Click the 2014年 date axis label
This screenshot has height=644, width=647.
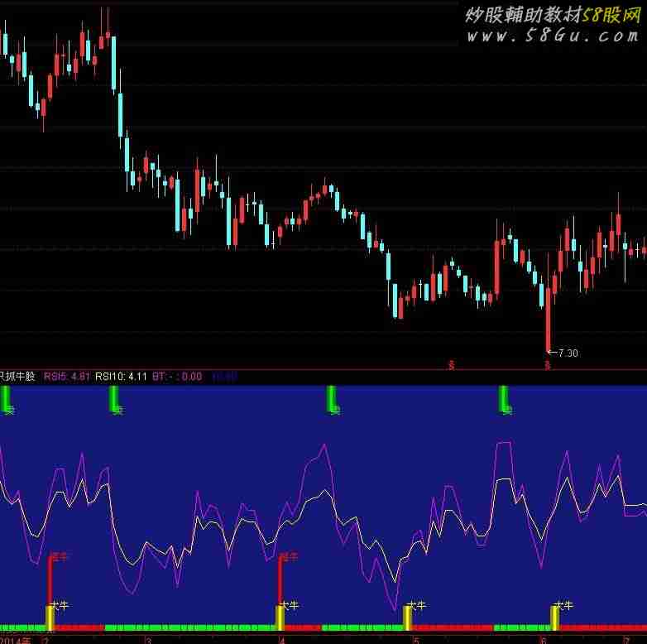point(16,641)
